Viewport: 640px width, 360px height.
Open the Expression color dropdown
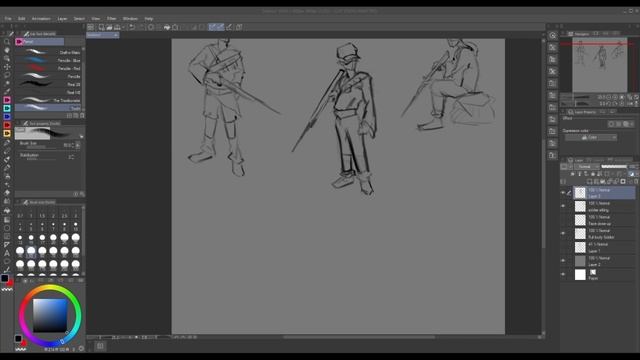591,138
